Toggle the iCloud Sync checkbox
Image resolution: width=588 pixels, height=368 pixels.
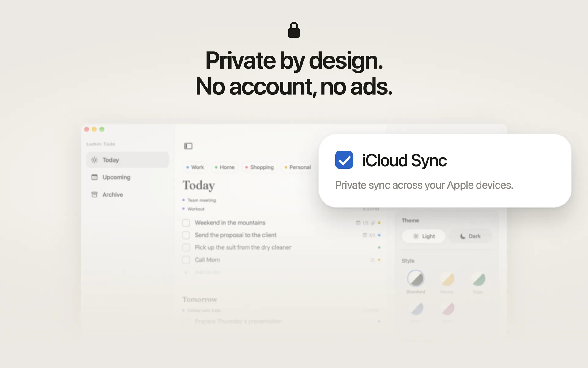(344, 160)
